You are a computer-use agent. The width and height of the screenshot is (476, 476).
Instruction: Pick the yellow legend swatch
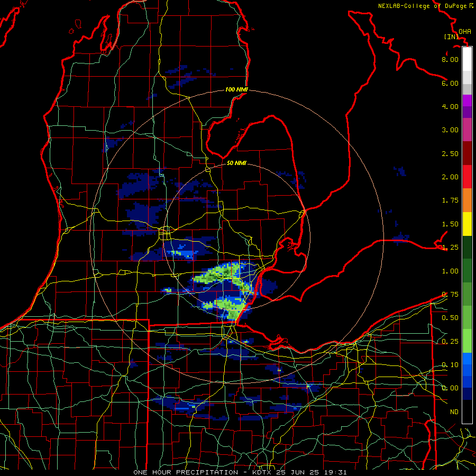467,224
